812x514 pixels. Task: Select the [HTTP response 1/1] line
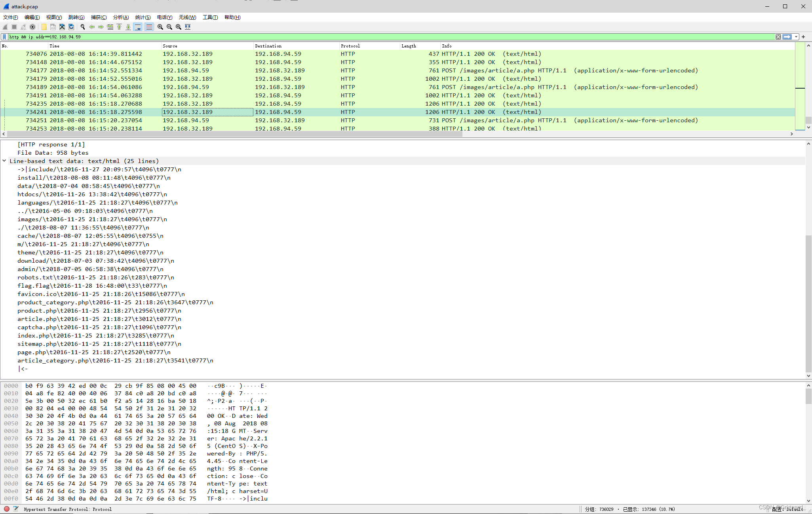pyautogui.click(x=51, y=144)
